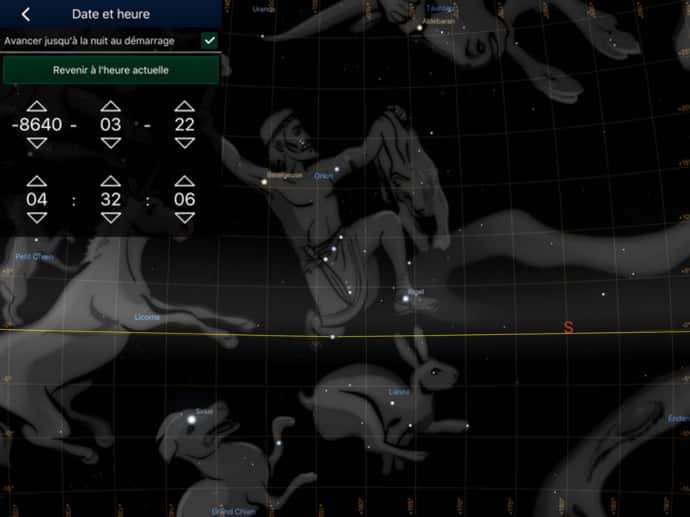Increase the seconds value 06
This screenshot has height=517, width=690.
(x=184, y=181)
